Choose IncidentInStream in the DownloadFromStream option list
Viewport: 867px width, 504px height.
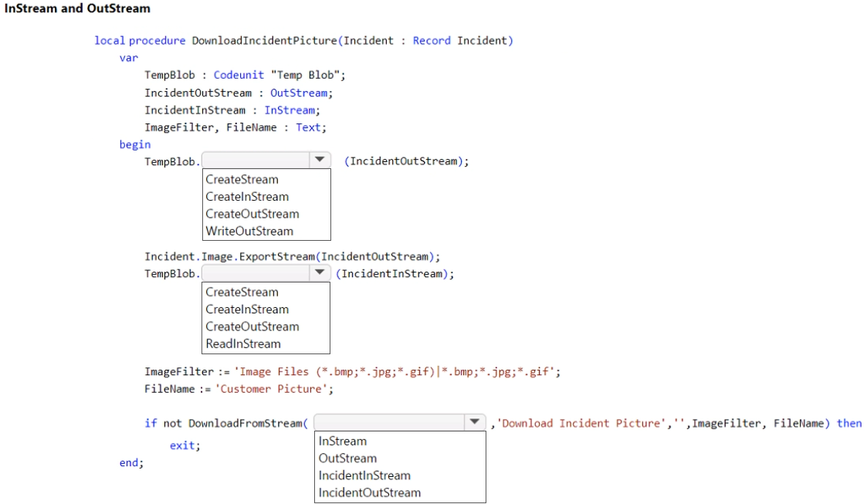pyautogui.click(x=364, y=475)
